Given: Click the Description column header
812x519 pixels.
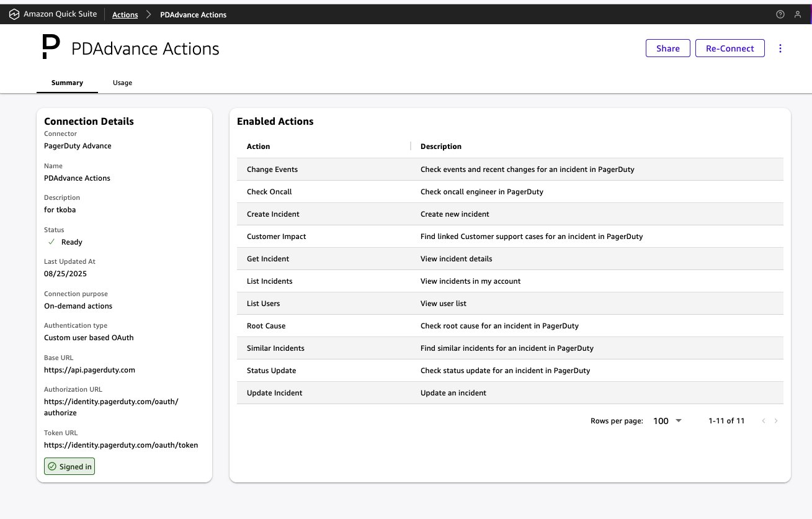Looking at the screenshot, I should tap(440, 147).
